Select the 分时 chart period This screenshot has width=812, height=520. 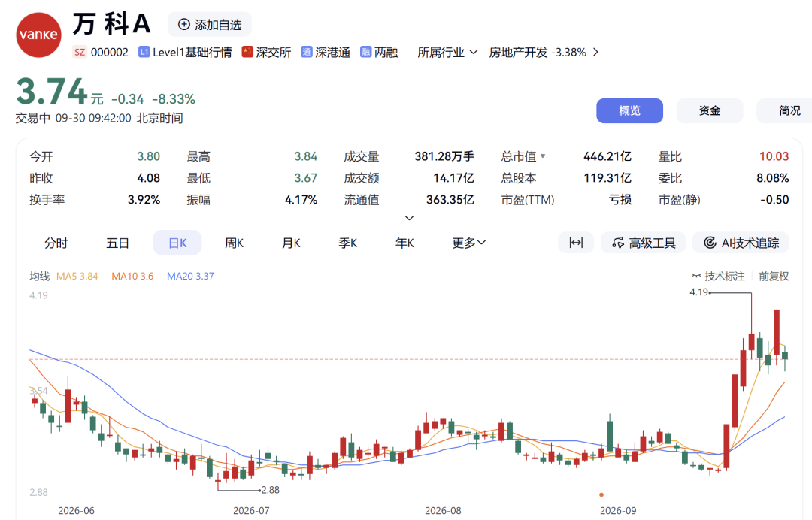click(x=56, y=243)
